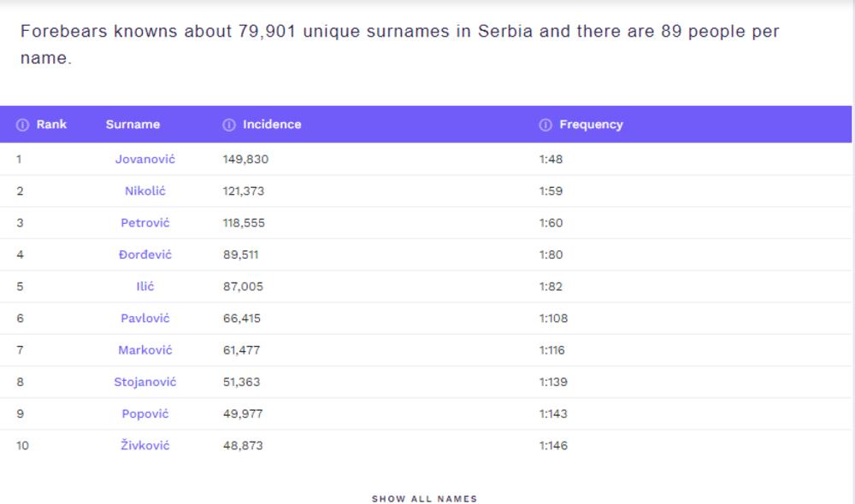
Task: Open the Petrović surname link
Action: [x=145, y=223]
